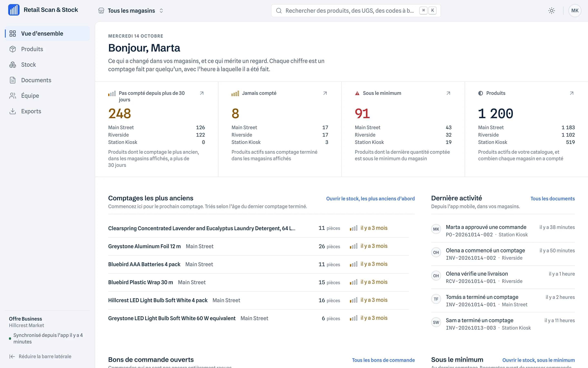This screenshot has width=588, height=368.
Task: Open activity Marta a approuvé une commande
Action: 503,231
